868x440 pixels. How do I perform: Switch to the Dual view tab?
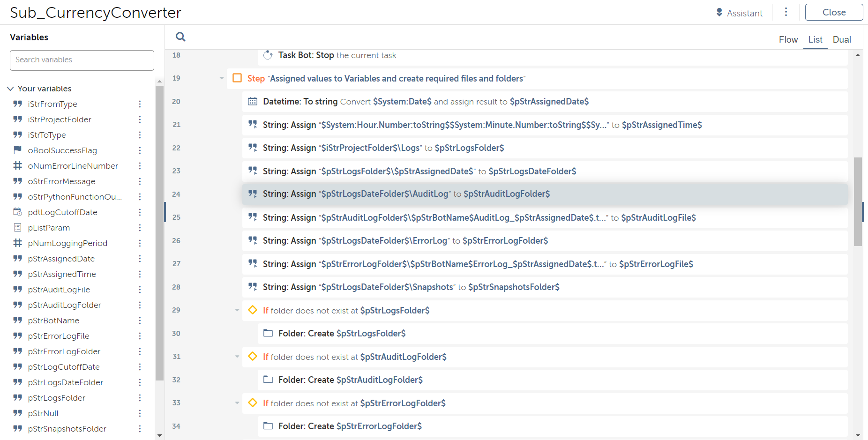point(841,40)
